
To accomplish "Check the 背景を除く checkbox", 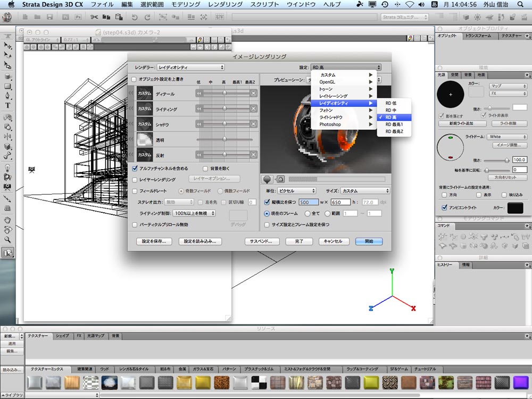I will coord(205,169).
